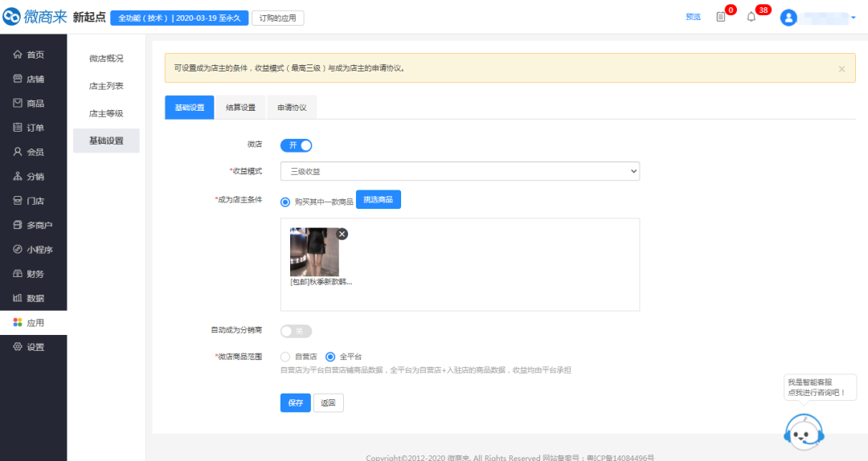Open the 门店 stores sidebar item
The width and height of the screenshot is (868, 461).
33,200
